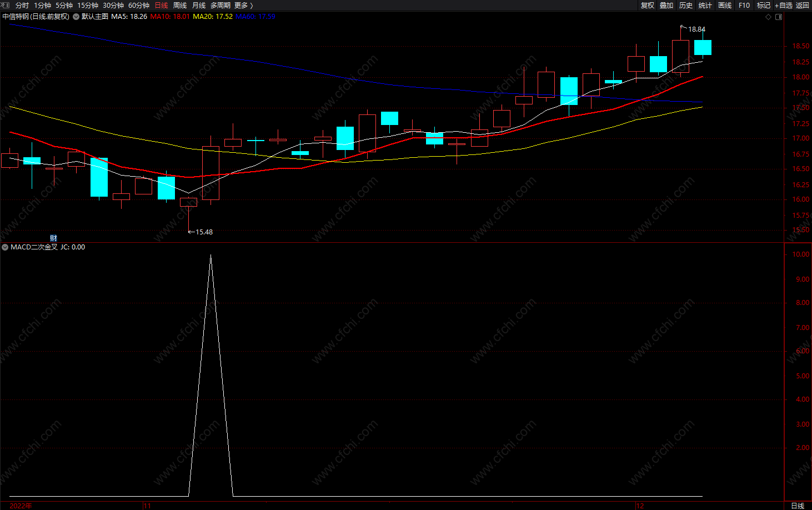Click the 复权 adjustment button
Viewport: 812px width, 510px height.
click(648, 5)
